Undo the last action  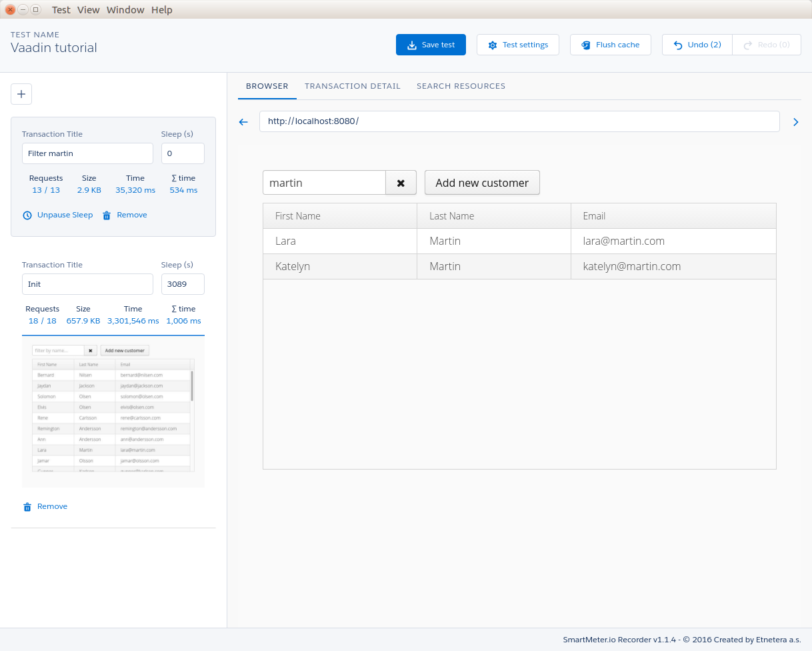(x=697, y=45)
